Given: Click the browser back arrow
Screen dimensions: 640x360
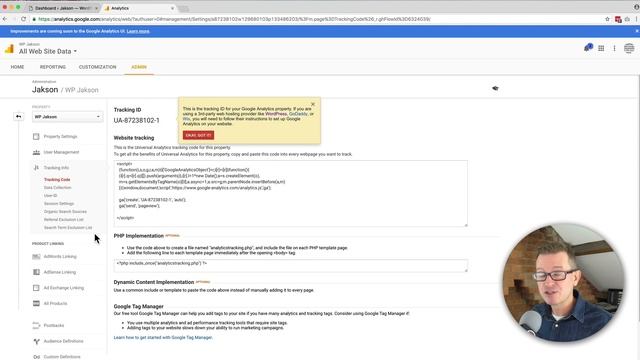Looking at the screenshot, I should (x=5, y=19).
